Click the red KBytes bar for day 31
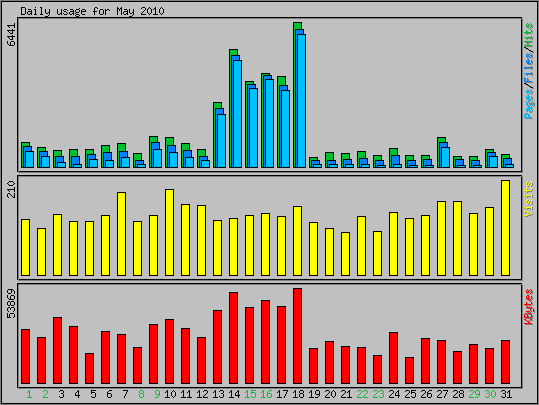This screenshot has height=405, width=539. tap(506, 362)
